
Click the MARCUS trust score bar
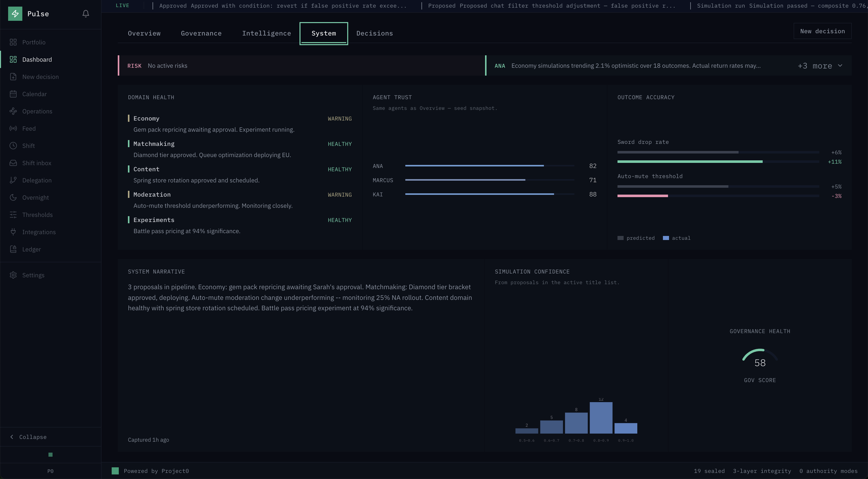click(489, 180)
